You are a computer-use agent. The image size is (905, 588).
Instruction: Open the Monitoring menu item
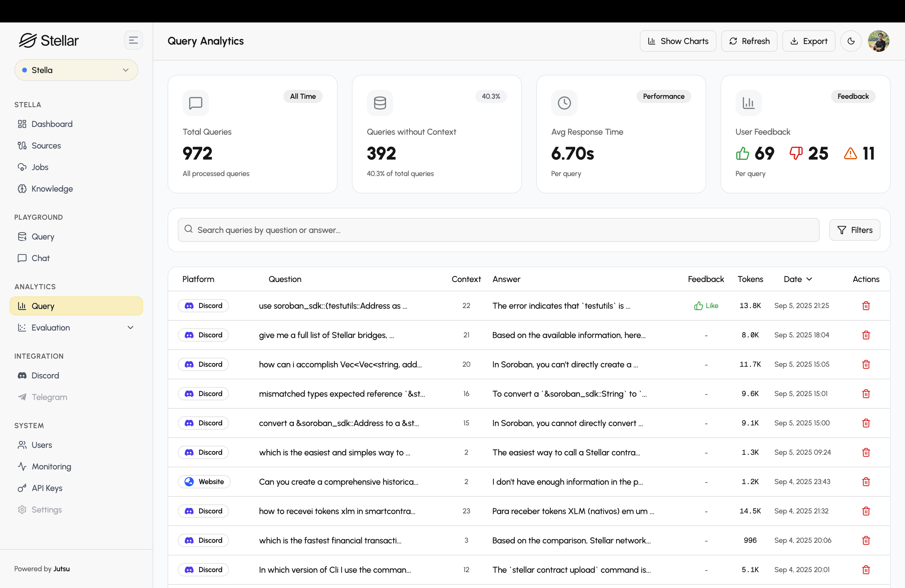[x=51, y=467]
